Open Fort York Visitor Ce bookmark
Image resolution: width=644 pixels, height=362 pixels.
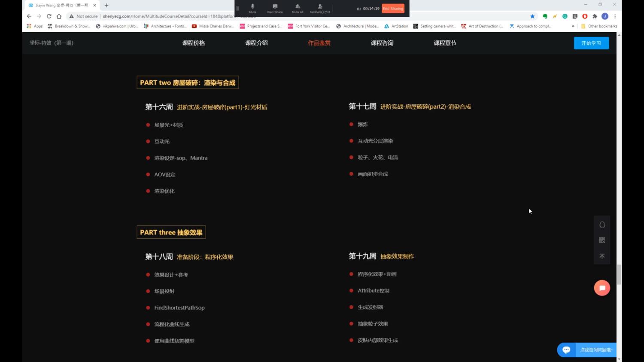tap(309, 26)
